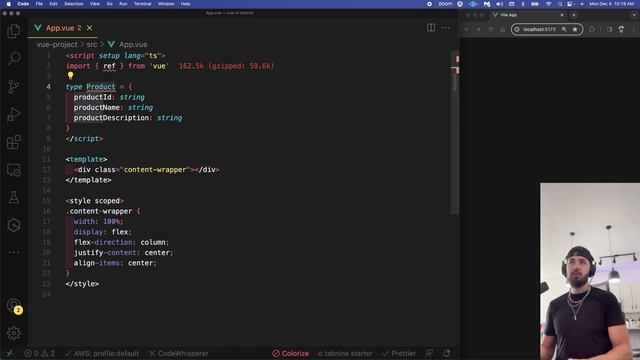Viewport: 640px width, 360px height.
Task: Toggle the browser side panel
Action: [x=609, y=29]
